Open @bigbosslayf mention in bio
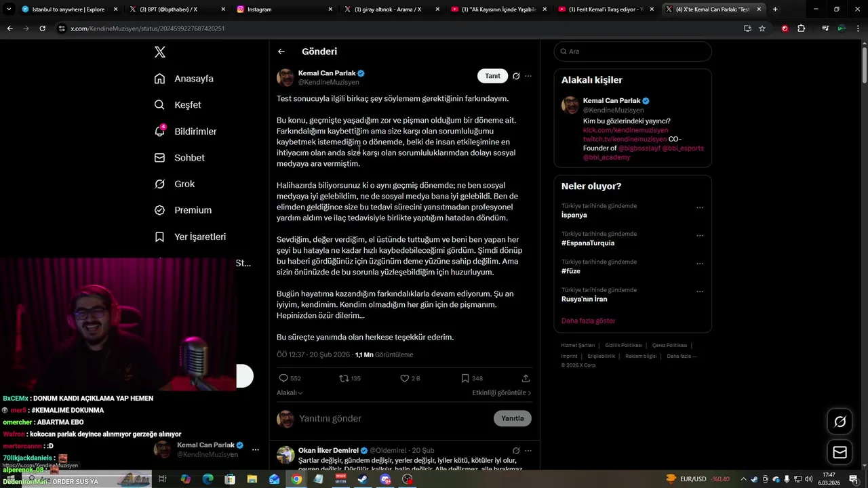Viewport: 868px width, 488px height. coord(639,148)
